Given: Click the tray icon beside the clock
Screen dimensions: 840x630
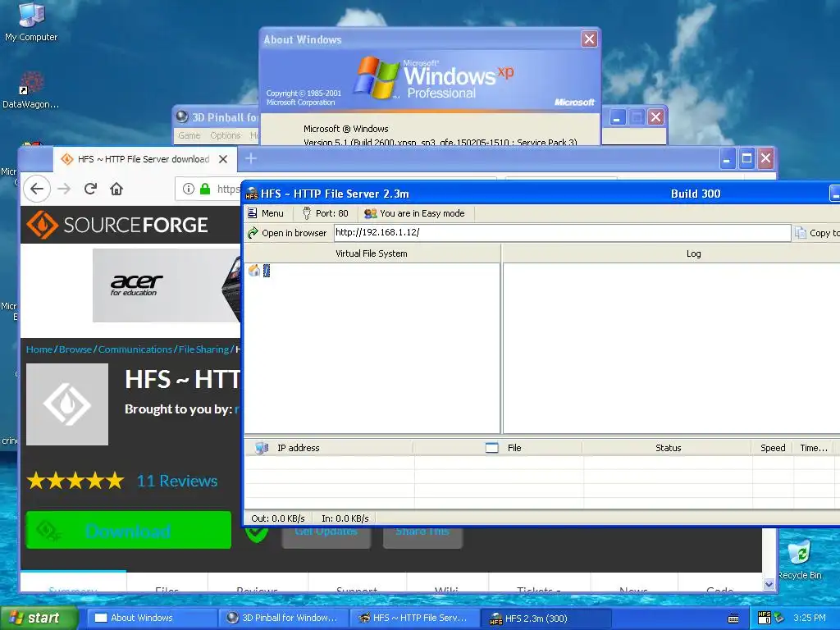Looking at the screenshot, I should click(x=778, y=618).
